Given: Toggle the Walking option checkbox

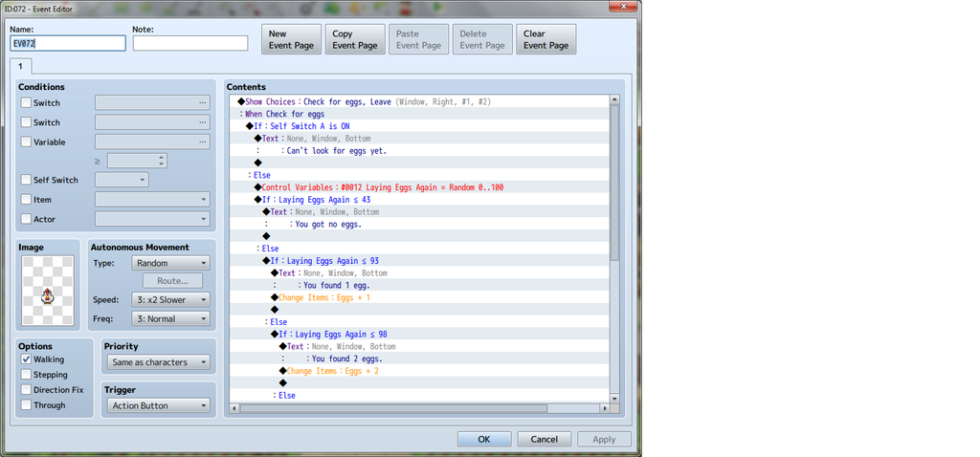Looking at the screenshot, I should click(26, 359).
